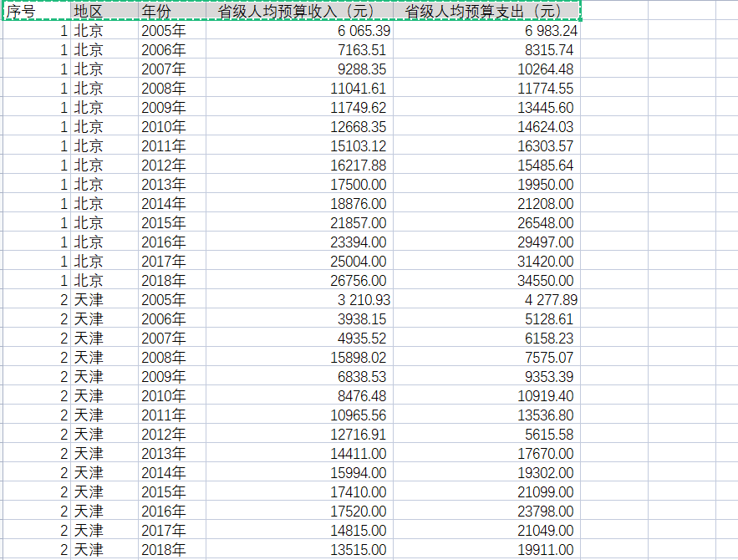Click the cell with value 6838.53
The height and width of the screenshot is (560, 738).
click(x=299, y=376)
